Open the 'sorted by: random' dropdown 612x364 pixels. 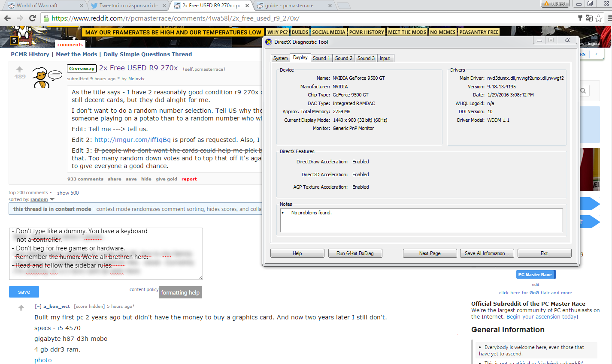click(42, 199)
